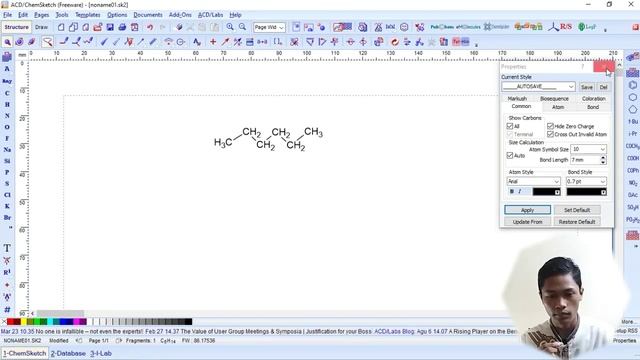640x360 pixels.
Task: Switch to Draw mode
Action: coord(41,27)
